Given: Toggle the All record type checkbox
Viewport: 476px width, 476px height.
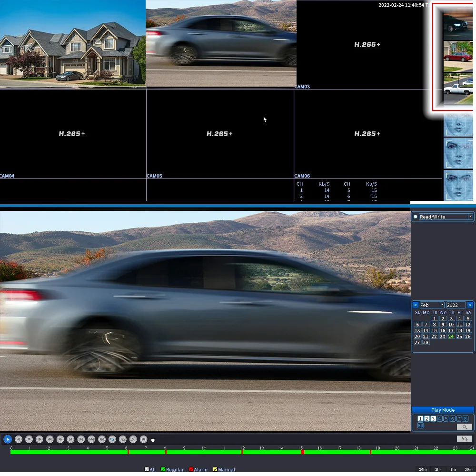Looking at the screenshot, I should (x=147, y=469).
